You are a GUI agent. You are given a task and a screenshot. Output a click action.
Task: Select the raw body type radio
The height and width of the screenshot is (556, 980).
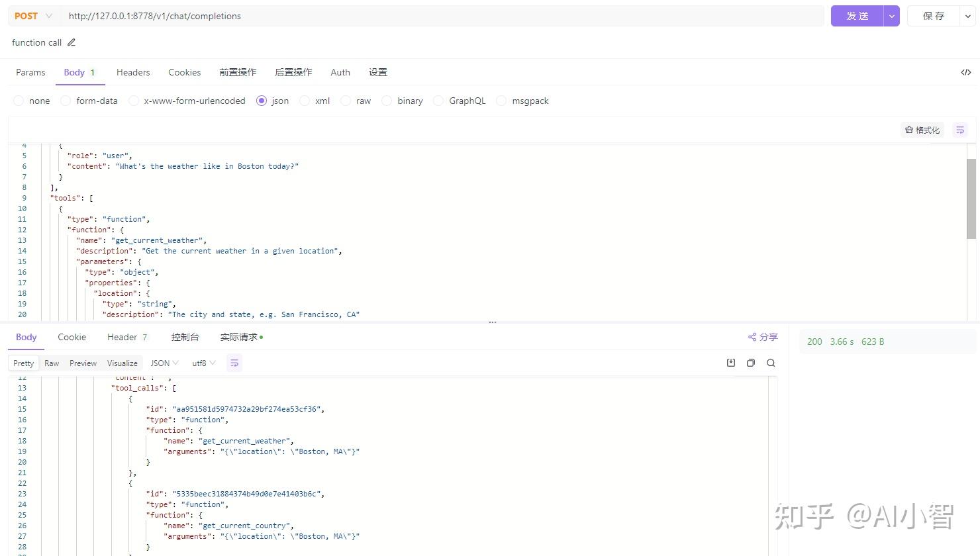[x=346, y=101]
